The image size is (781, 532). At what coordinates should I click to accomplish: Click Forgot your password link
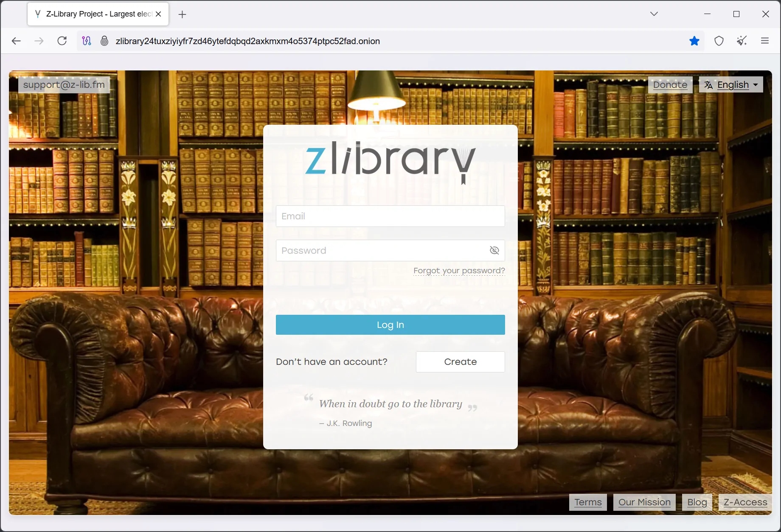[459, 271]
